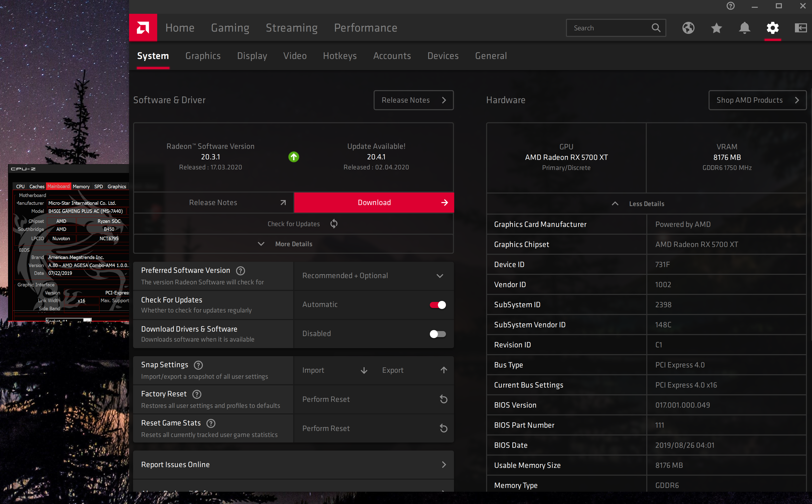Click the search magnifier icon
The height and width of the screenshot is (504, 812).
656,28
